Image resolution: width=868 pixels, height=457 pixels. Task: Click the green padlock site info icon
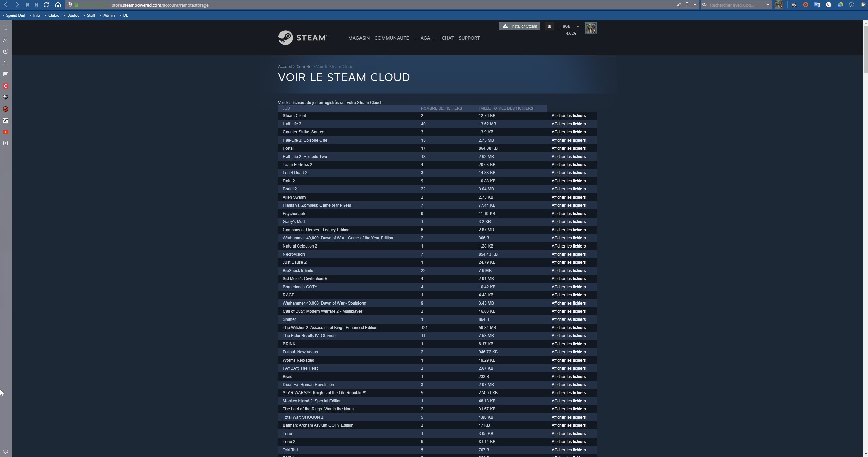pyautogui.click(x=76, y=5)
